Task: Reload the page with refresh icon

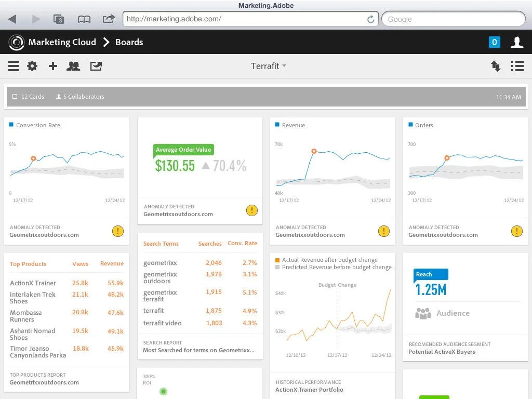Action: point(371,19)
